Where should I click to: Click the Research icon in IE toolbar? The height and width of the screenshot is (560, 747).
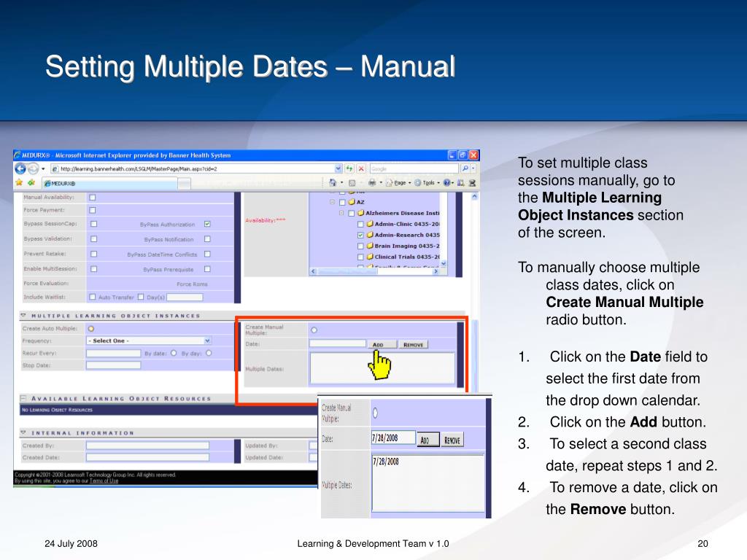coord(461,183)
